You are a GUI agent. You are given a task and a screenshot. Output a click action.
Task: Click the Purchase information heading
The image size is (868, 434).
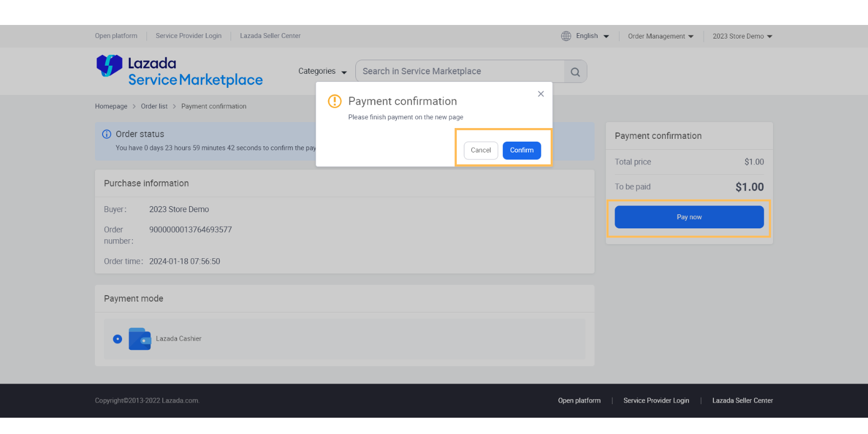tap(146, 183)
